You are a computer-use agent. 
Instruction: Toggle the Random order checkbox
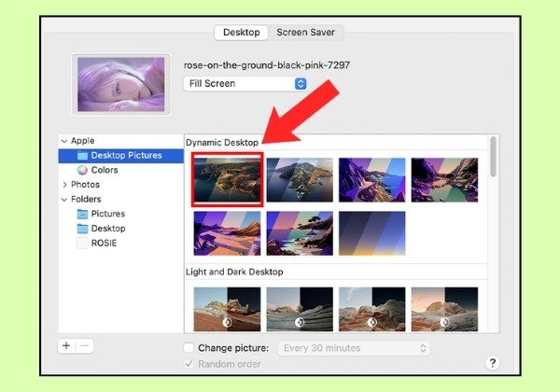189,364
